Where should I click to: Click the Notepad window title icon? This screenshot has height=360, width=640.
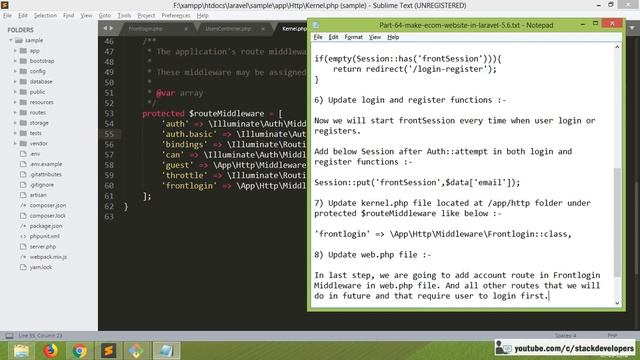tap(316, 25)
